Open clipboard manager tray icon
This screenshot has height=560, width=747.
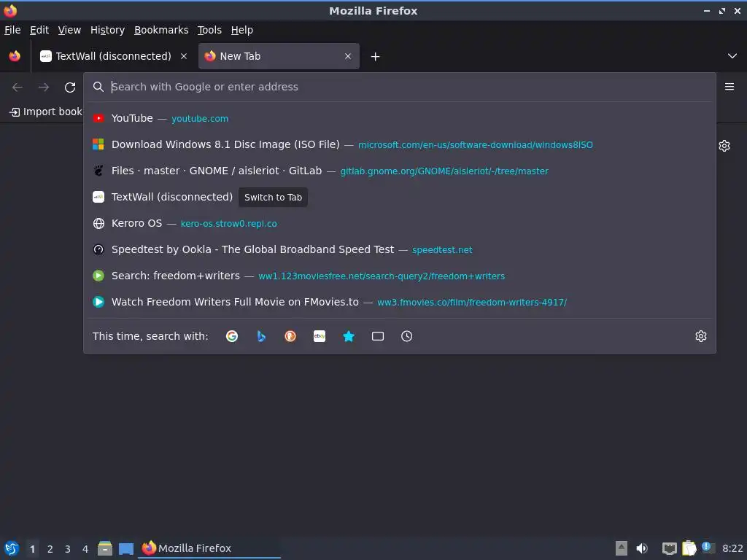(x=689, y=548)
